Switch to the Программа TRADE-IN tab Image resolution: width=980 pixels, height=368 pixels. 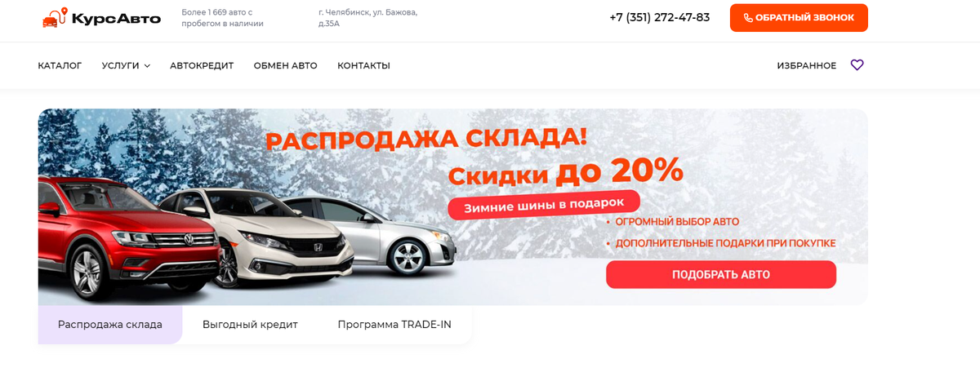pos(394,325)
